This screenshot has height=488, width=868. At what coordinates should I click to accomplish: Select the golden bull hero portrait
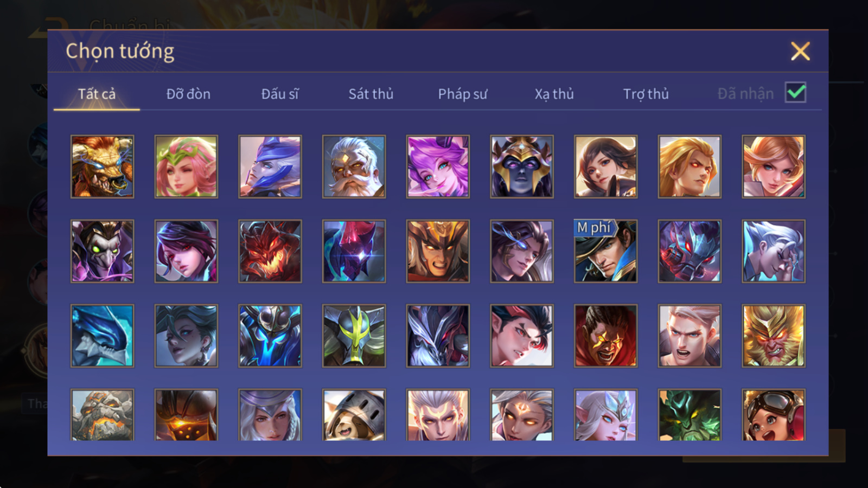coord(103,166)
